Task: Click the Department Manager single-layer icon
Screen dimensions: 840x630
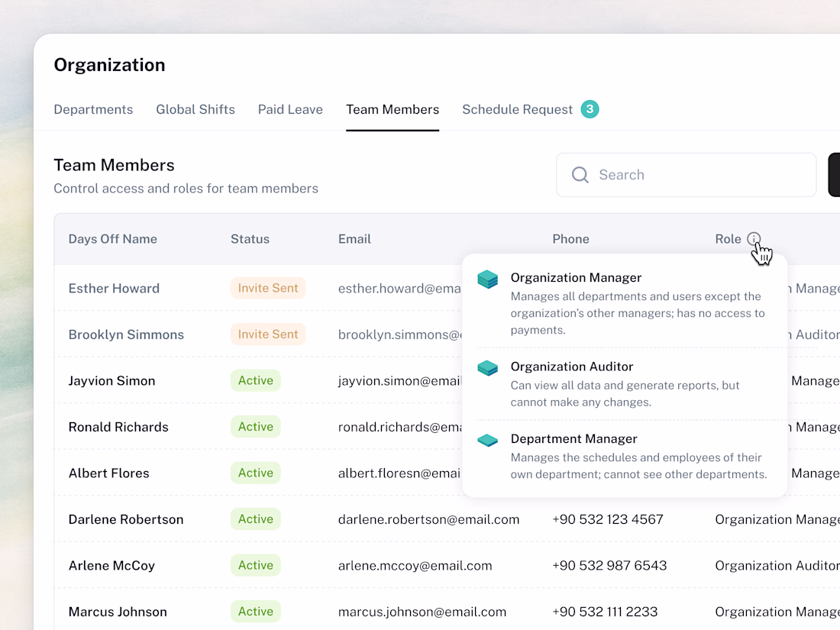Action: tap(487, 441)
